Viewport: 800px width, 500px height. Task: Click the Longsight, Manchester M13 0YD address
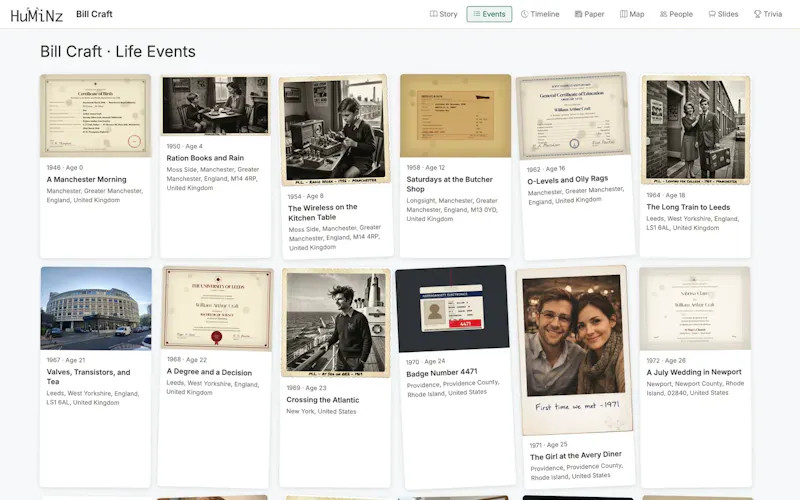452,210
